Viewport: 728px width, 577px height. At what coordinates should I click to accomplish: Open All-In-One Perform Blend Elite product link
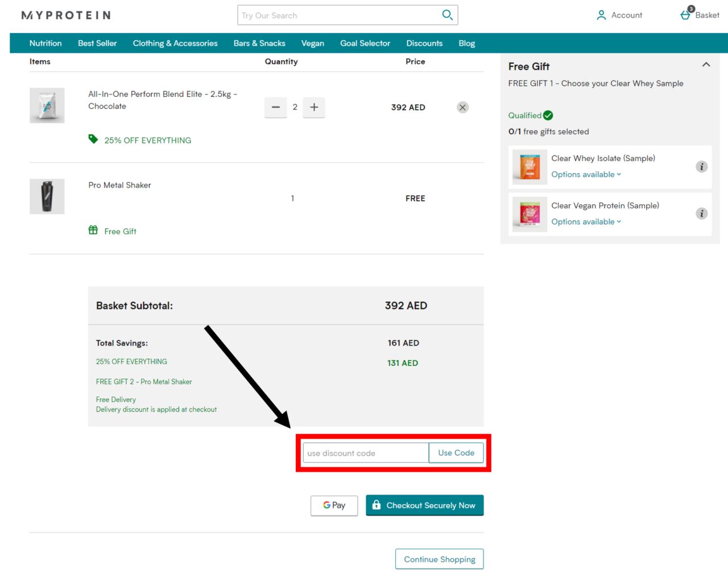click(163, 100)
